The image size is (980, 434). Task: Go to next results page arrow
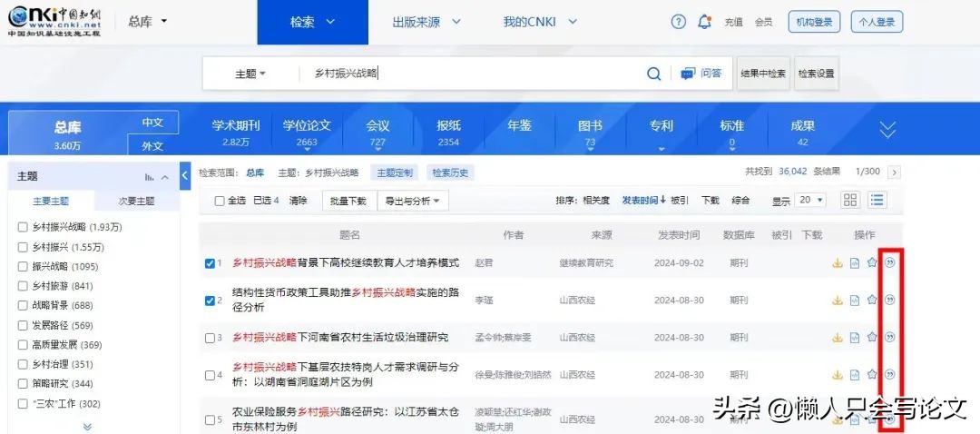click(x=895, y=172)
